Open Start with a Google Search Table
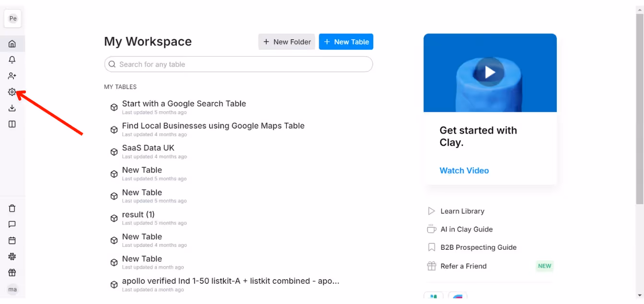Image resolution: width=644 pixels, height=304 pixels. click(184, 104)
